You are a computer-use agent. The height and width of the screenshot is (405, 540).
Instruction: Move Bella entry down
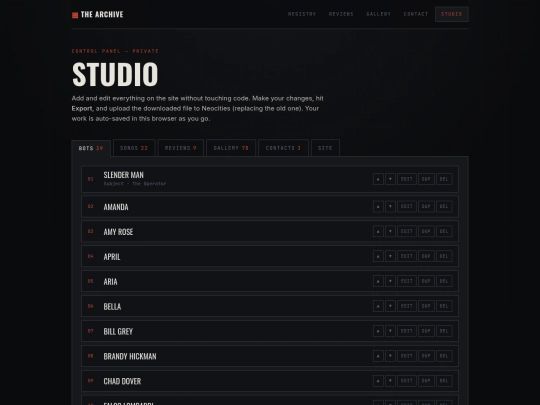tap(390, 306)
